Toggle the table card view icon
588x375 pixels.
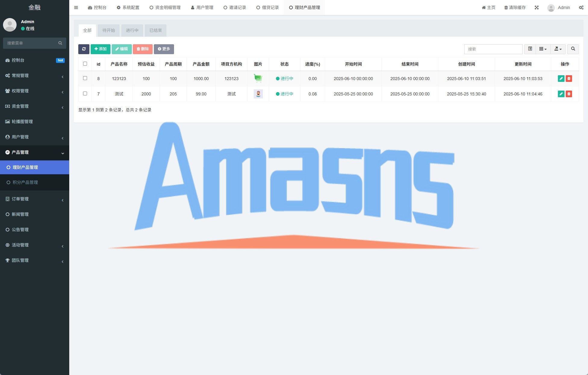530,49
